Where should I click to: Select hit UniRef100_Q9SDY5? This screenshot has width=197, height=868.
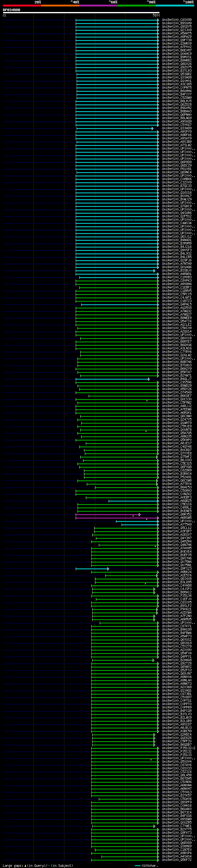[176, 26]
